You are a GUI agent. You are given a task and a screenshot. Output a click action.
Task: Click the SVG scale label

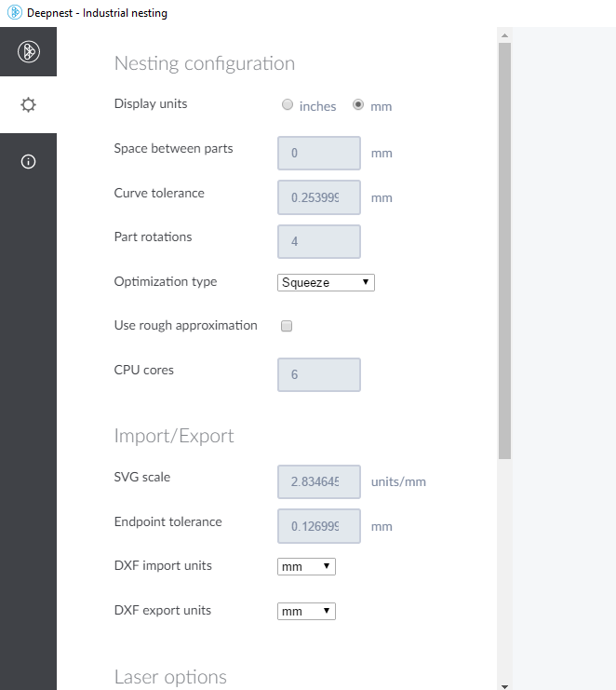click(142, 477)
